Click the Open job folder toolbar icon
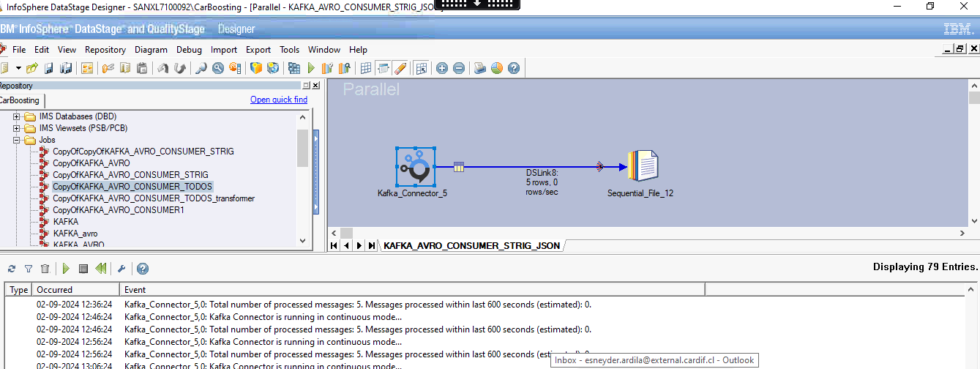Screen dimensions: 980x369 point(31,68)
